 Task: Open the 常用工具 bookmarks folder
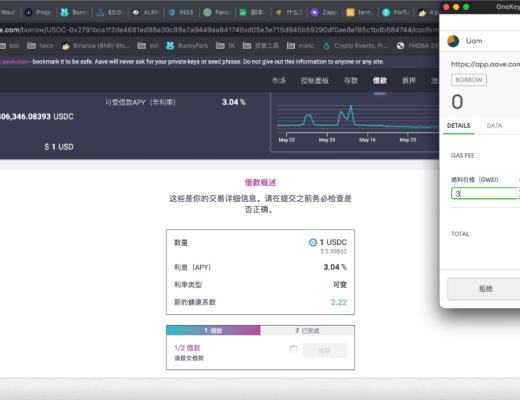tap(261, 45)
